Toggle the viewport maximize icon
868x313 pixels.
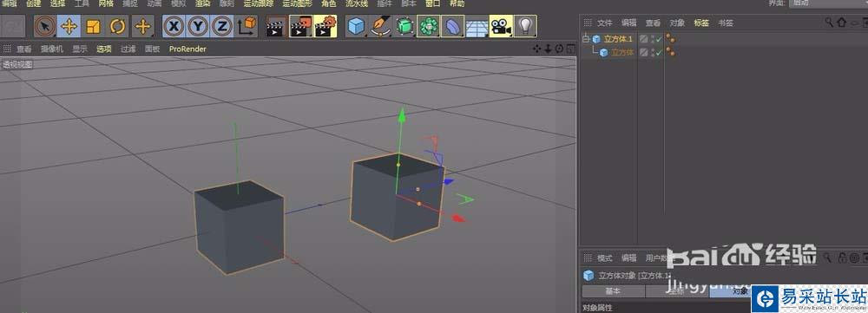pos(570,49)
